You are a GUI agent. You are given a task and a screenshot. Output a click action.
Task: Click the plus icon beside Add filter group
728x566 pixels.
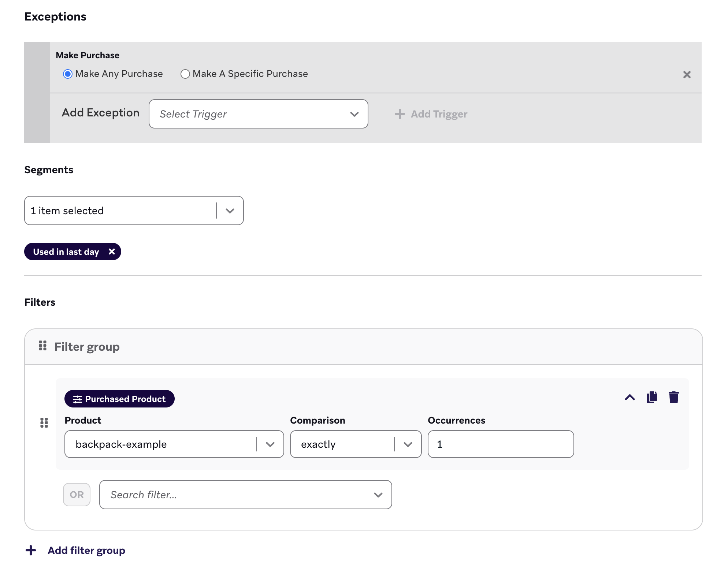31,550
